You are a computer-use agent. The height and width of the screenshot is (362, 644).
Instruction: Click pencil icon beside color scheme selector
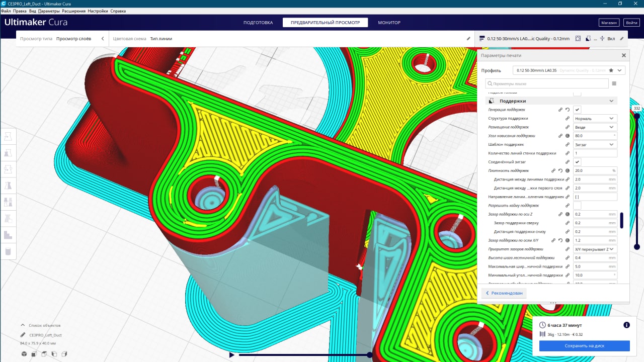click(x=468, y=38)
